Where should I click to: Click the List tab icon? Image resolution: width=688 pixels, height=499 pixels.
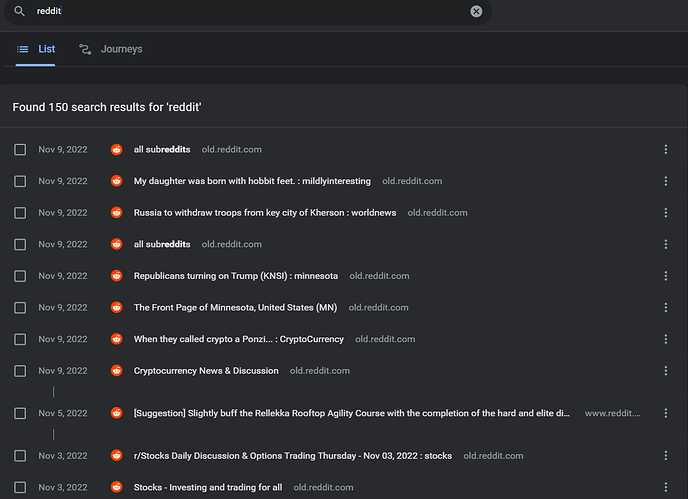[x=22, y=49]
